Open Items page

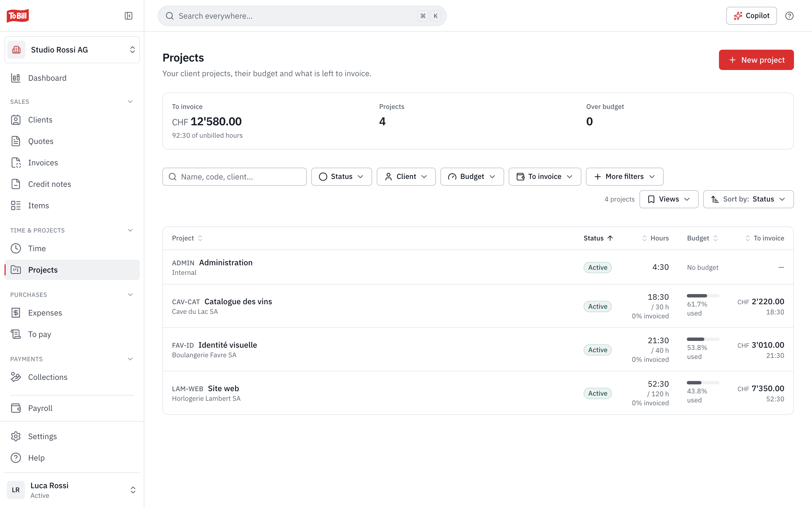[72, 206]
